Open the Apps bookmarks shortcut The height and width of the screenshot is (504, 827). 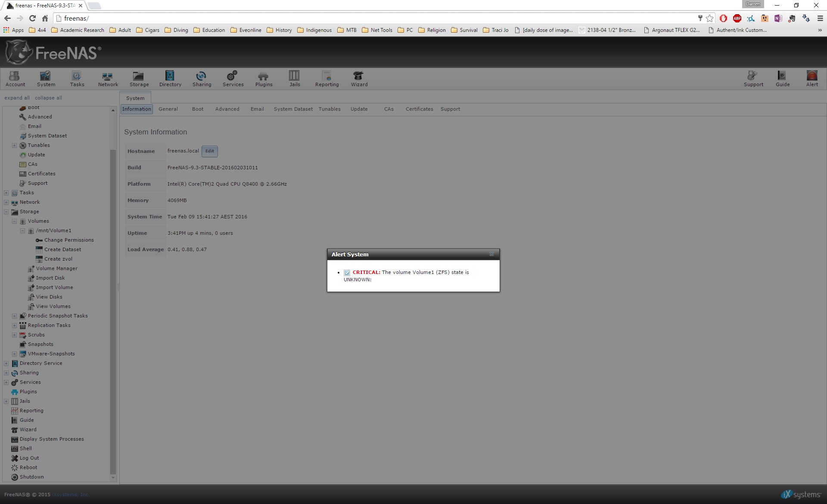[13, 30]
